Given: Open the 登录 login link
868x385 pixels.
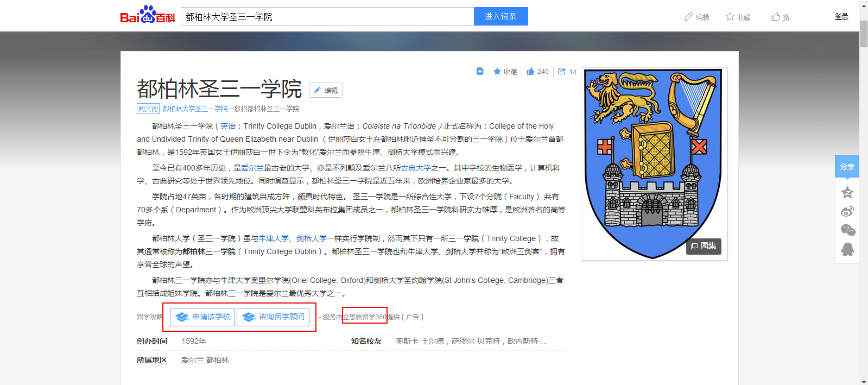Looking at the screenshot, I should pos(841,16).
